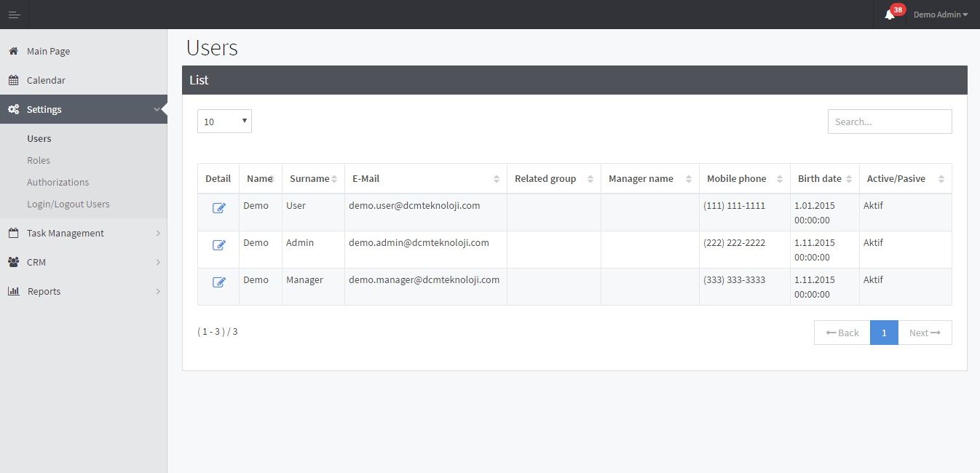Click the E-Mail column header label
This screenshot has height=473, width=980.
tap(365, 178)
